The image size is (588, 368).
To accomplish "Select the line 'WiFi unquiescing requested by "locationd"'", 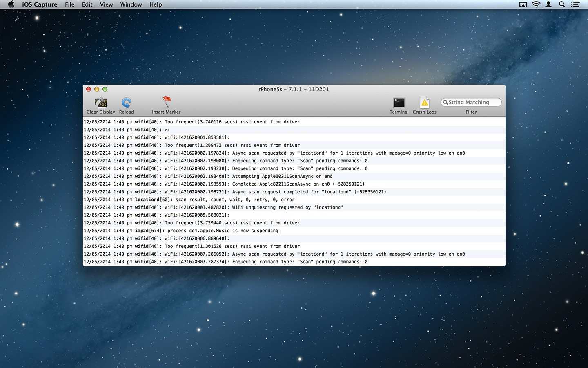I will click(x=294, y=207).
